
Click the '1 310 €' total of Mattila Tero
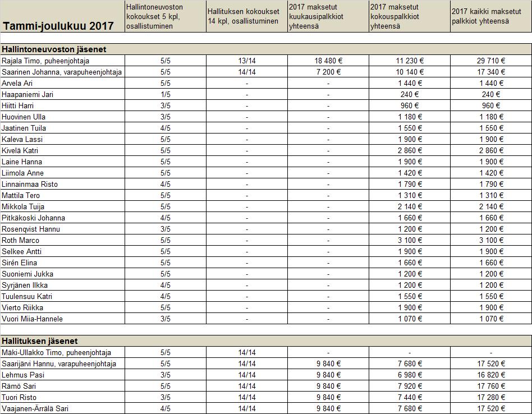(x=491, y=195)
